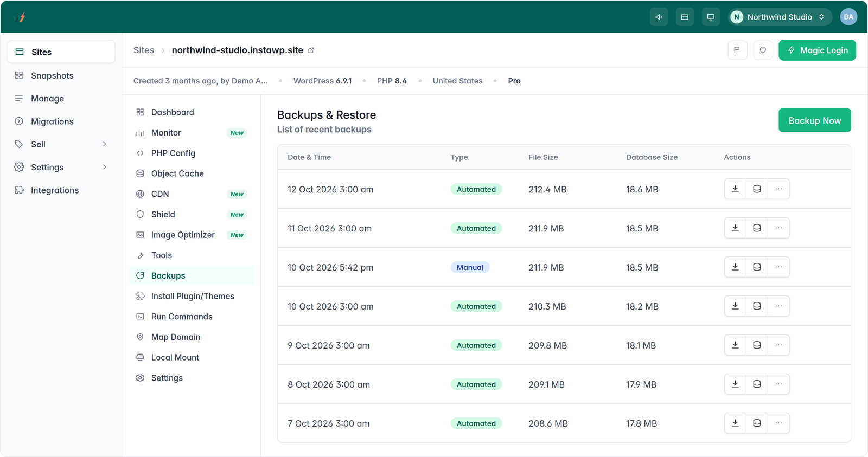Click the monitor icon in top bar
Image resolution: width=868 pixels, height=457 pixels.
711,17
